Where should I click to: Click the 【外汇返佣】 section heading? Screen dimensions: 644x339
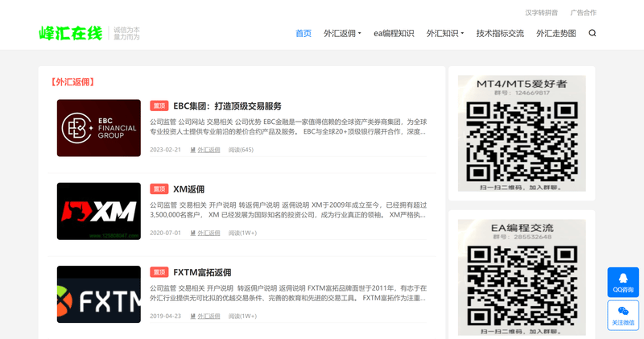click(x=72, y=82)
